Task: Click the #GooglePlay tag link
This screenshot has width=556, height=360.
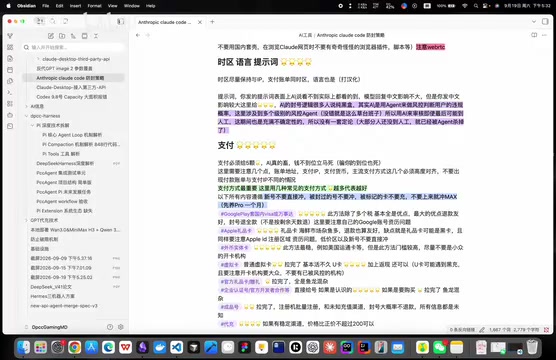Action: pyautogui.click(x=257, y=214)
